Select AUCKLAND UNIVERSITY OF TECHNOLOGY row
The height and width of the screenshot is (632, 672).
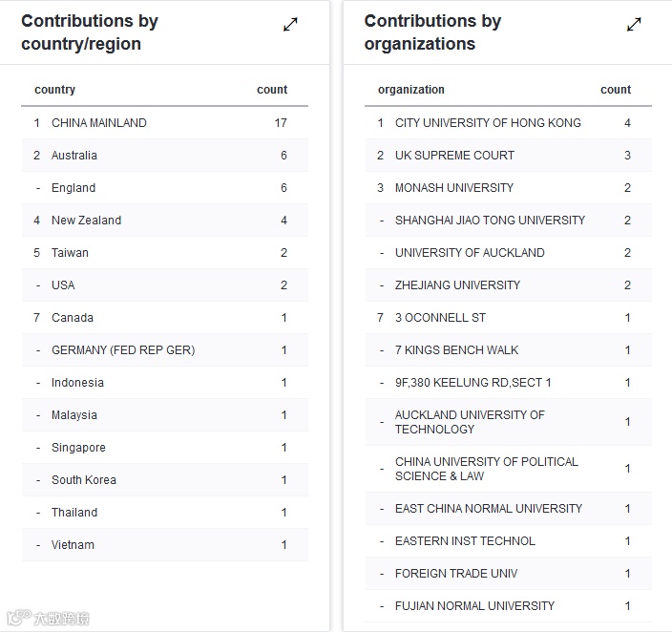point(470,422)
